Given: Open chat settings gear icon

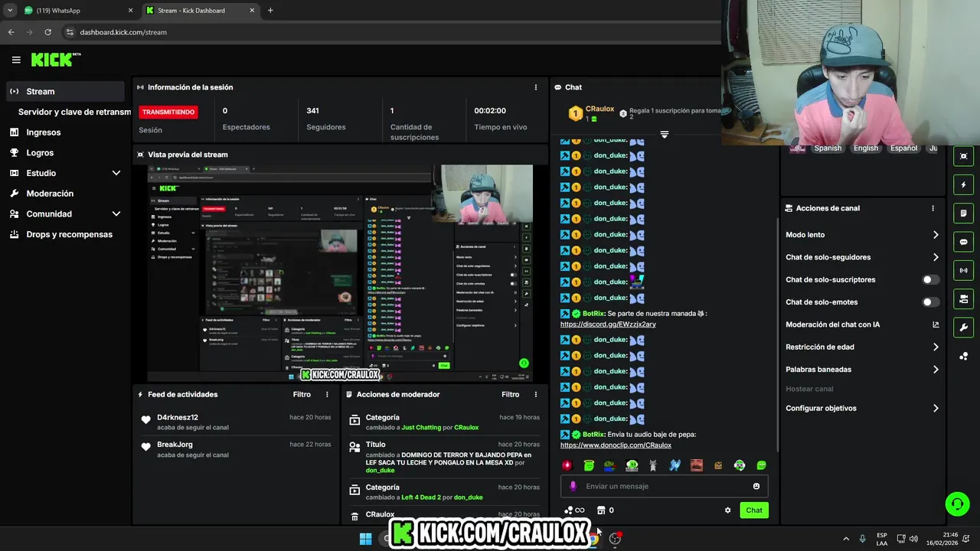Looking at the screenshot, I should tap(727, 510).
